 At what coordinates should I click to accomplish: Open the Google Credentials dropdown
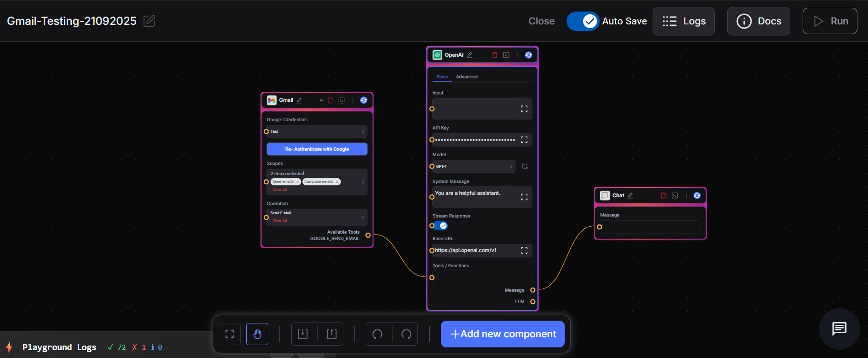[x=317, y=131]
